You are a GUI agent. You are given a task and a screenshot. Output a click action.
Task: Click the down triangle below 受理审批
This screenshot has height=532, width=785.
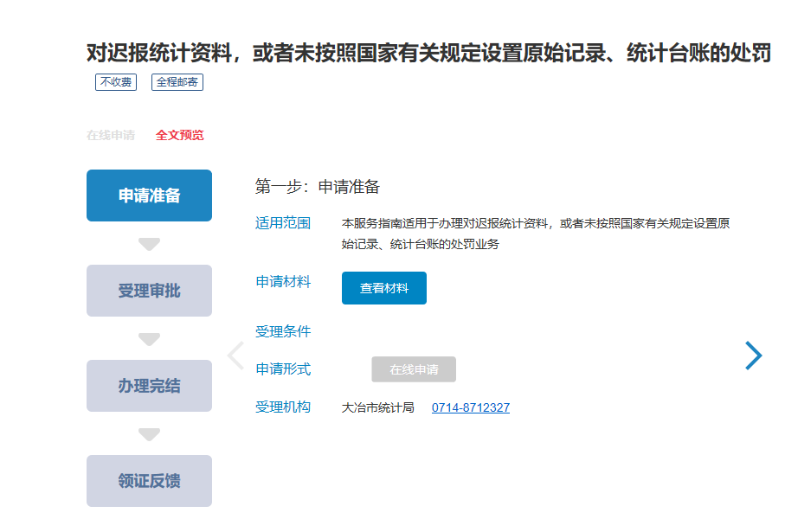coord(150,339)
